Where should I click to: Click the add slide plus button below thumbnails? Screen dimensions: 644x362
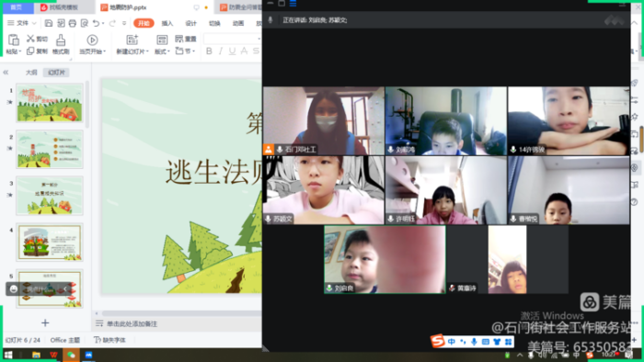click(x=45, y=323)
